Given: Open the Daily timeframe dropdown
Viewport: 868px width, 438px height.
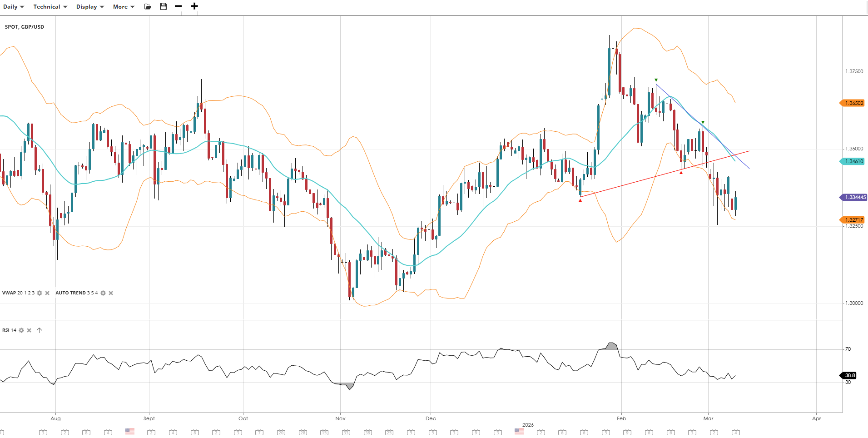Looking at the screenshot, I should coord(13,7).
